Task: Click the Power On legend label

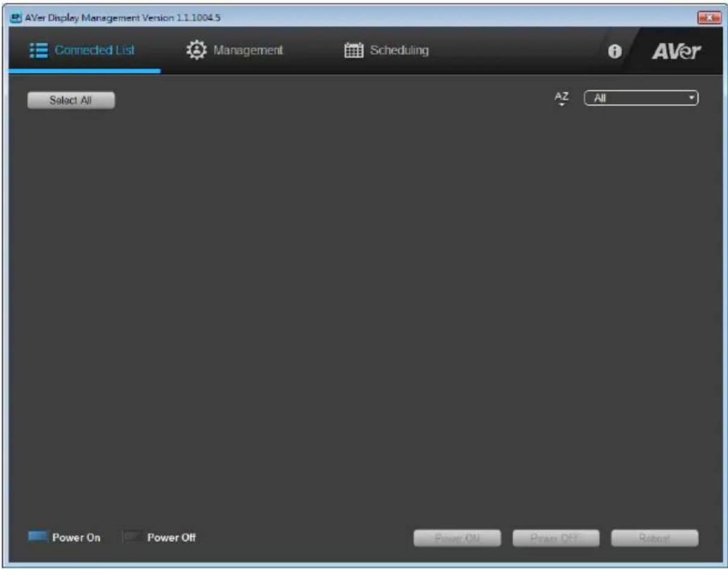Action: click(x=76, y=538)
